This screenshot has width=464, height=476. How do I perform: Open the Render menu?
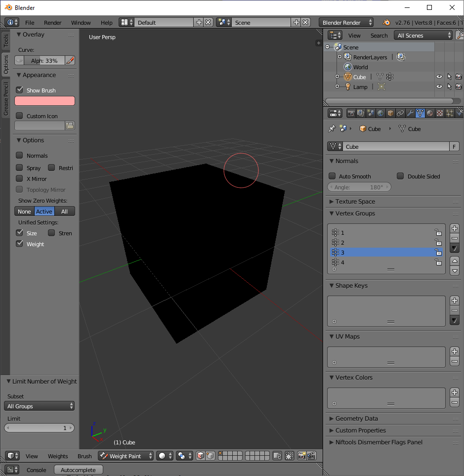pos(52,23)
